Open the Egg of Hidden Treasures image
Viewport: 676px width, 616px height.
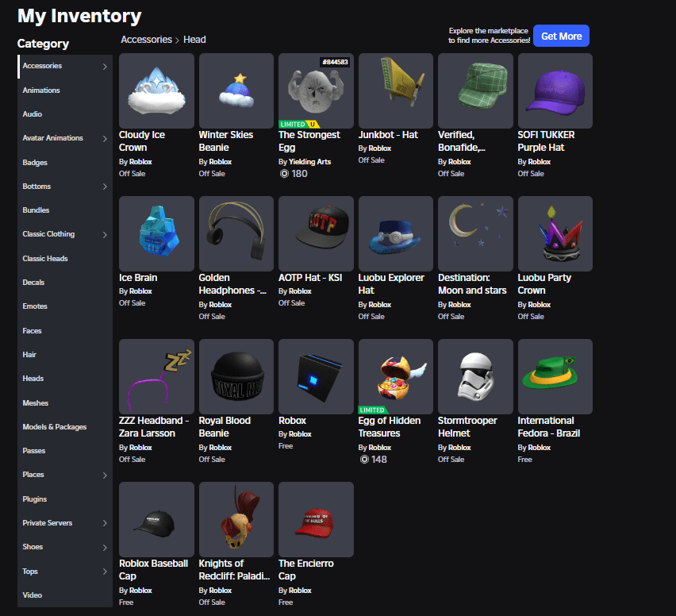point(396,376)
